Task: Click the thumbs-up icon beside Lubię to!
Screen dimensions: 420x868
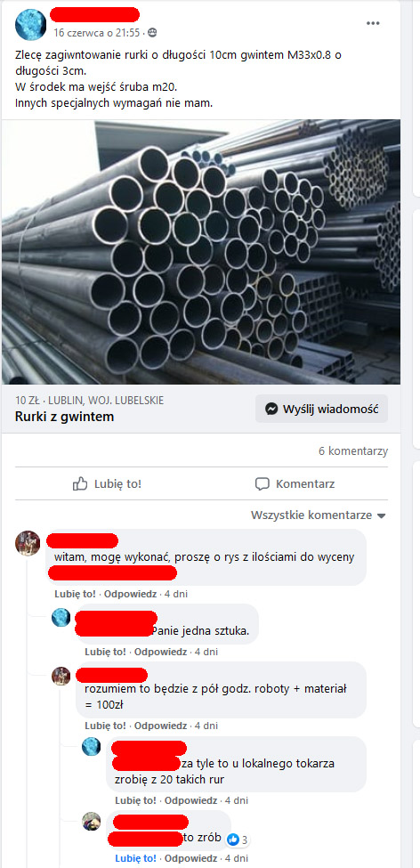Action: [81, 483]
